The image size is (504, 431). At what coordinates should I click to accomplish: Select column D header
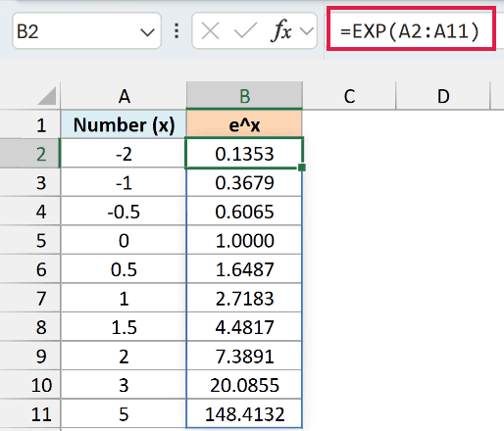tap(443, 96)
